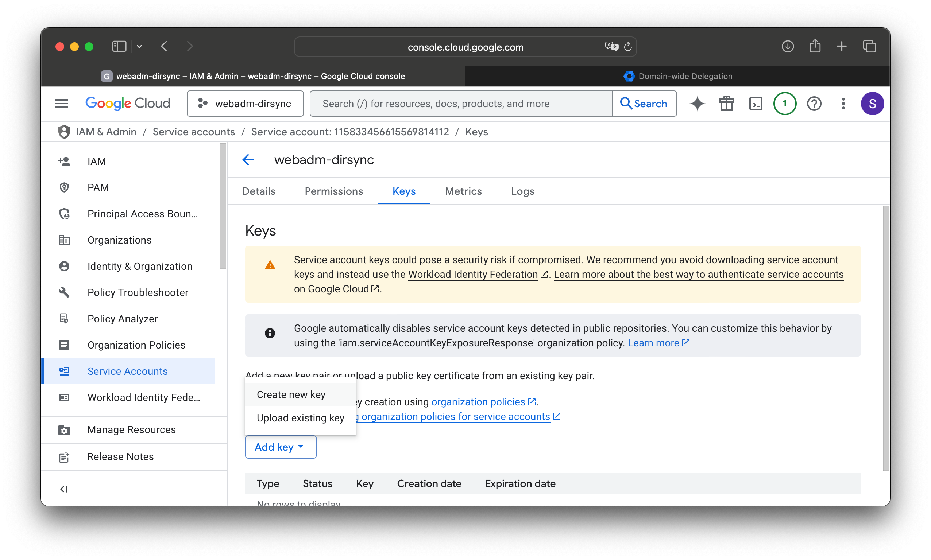931x560 pixels.
Task: Show Safari downloads
Action: (787, 46)
